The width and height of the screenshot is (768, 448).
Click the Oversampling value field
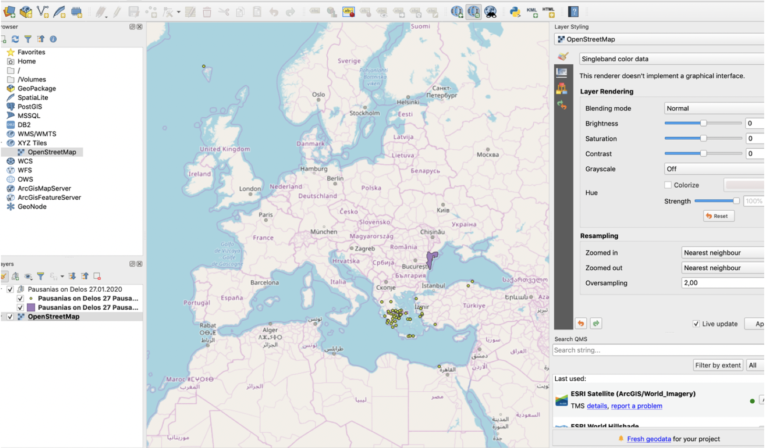point(723,283)
